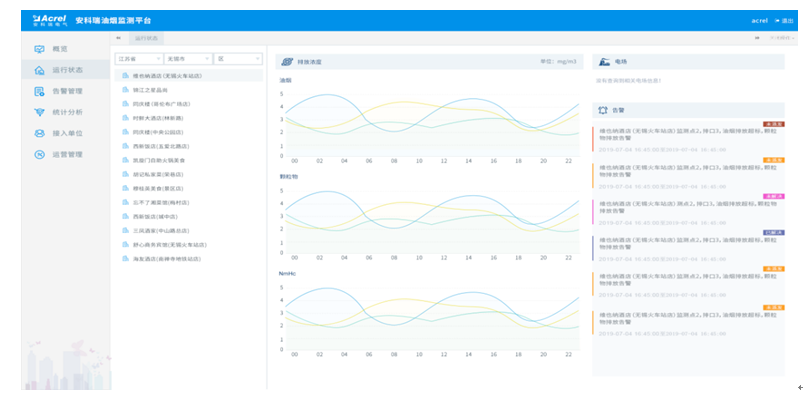The height and width of the screenshot is (396, 803).
Task: Click the logout icon beside 退出
Action: click(777, 21)
